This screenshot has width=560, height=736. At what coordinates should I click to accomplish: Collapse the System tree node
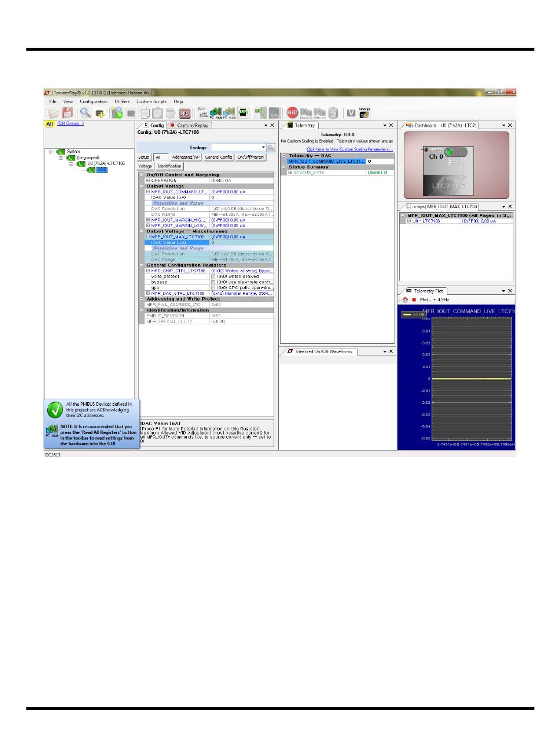pos(51,152)
